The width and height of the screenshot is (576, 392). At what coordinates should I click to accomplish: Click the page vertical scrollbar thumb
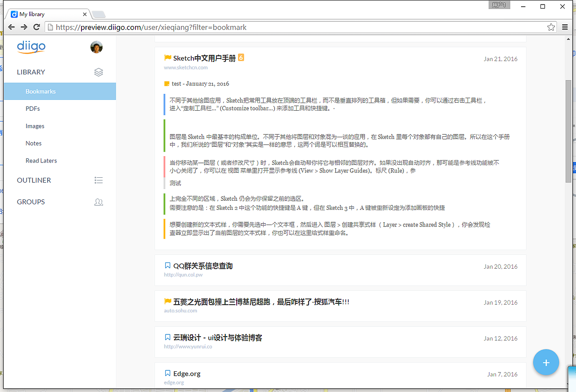click(568, 131)
